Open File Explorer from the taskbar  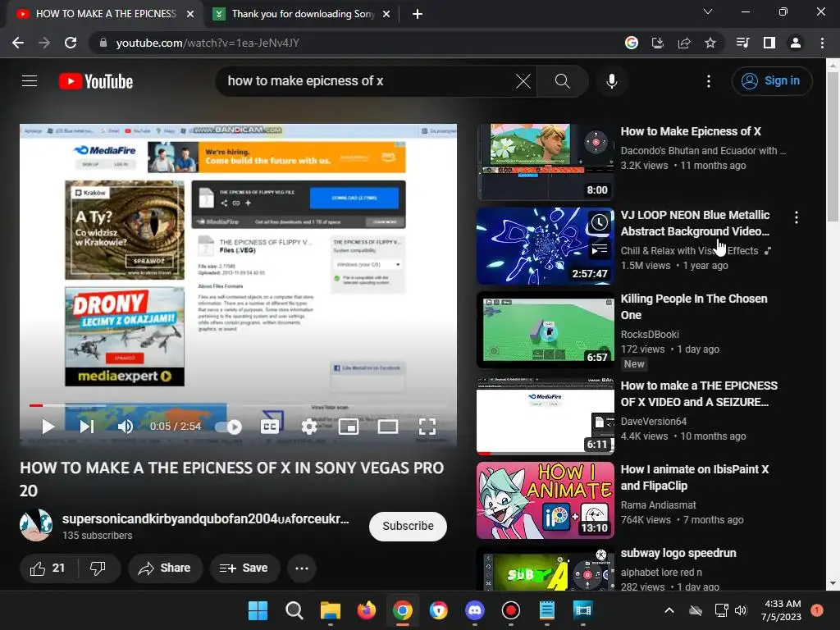[x=330, y=610]
